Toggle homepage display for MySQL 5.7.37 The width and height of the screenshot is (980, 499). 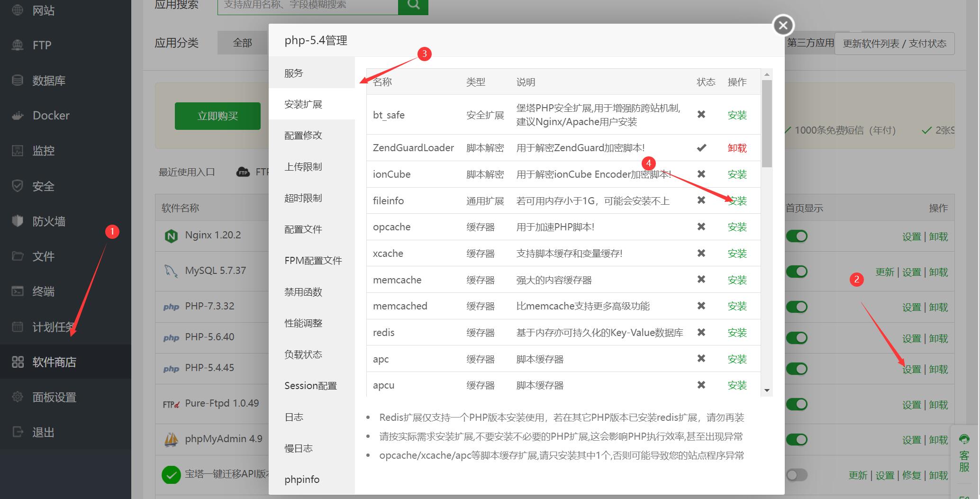[x=797, y=271]
